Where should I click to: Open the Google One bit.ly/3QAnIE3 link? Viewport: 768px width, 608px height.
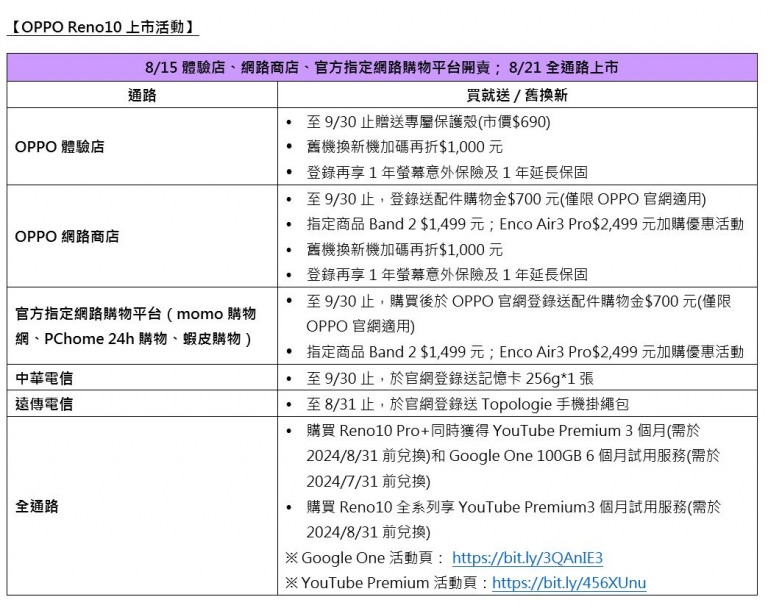[x=527, y=558]
